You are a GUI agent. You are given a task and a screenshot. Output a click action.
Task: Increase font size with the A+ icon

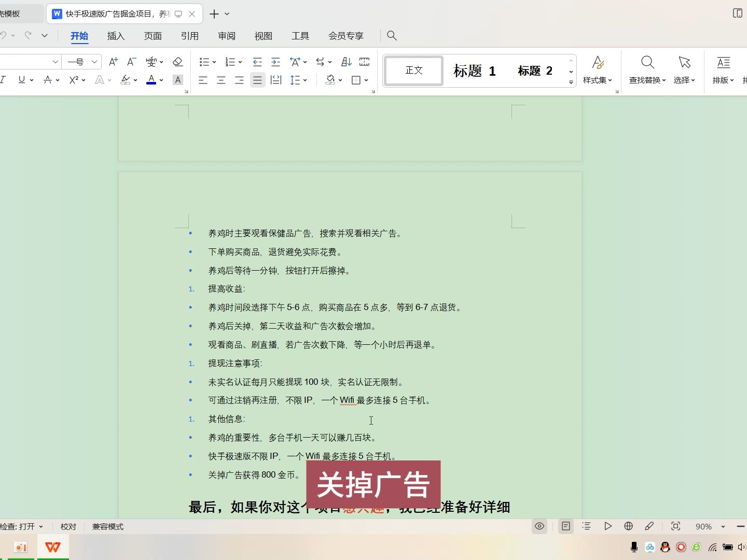click(113, 62)
